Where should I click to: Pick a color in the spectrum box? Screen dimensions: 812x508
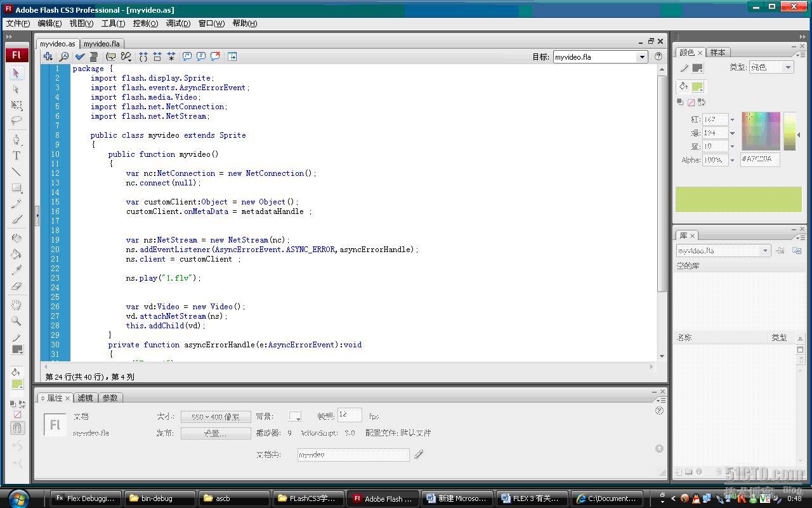(761, 131)
